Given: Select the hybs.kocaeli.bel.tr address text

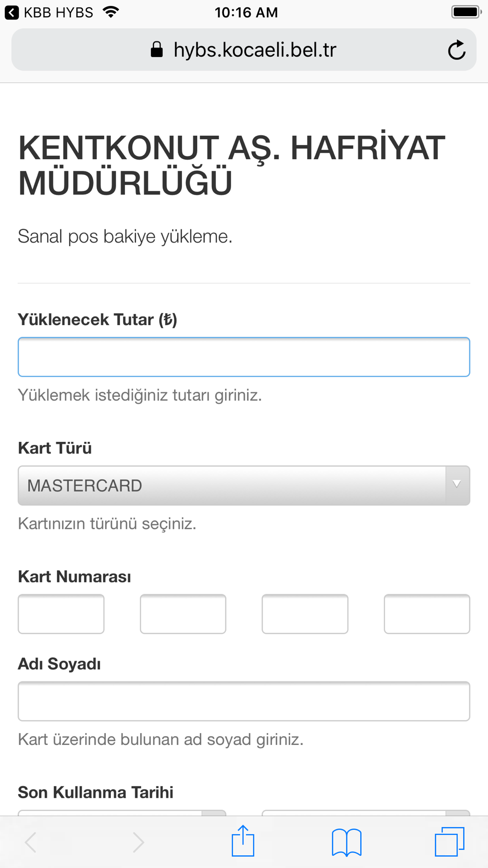Looking at the screenshot, I should tap(255, 50).
